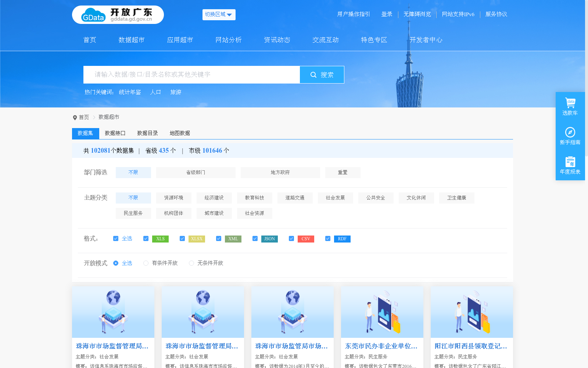
Task: Open the 切换区域 region dropdown
Action: 219,15
